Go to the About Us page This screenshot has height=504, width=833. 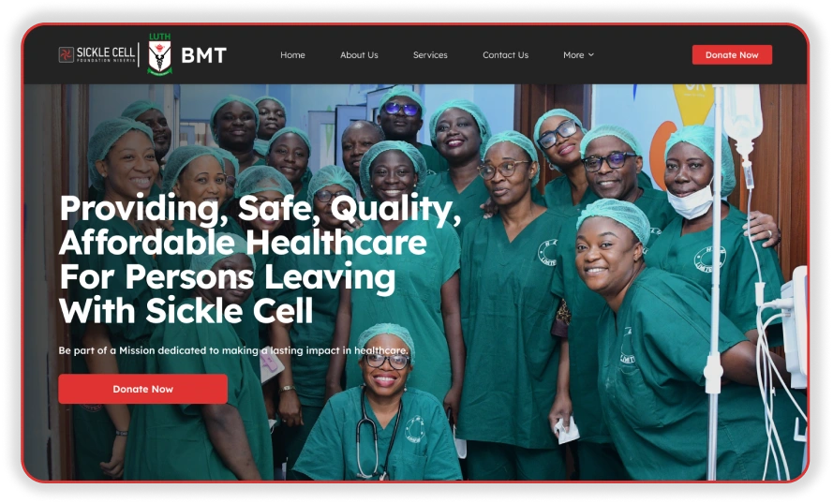[x=359, y=54]
